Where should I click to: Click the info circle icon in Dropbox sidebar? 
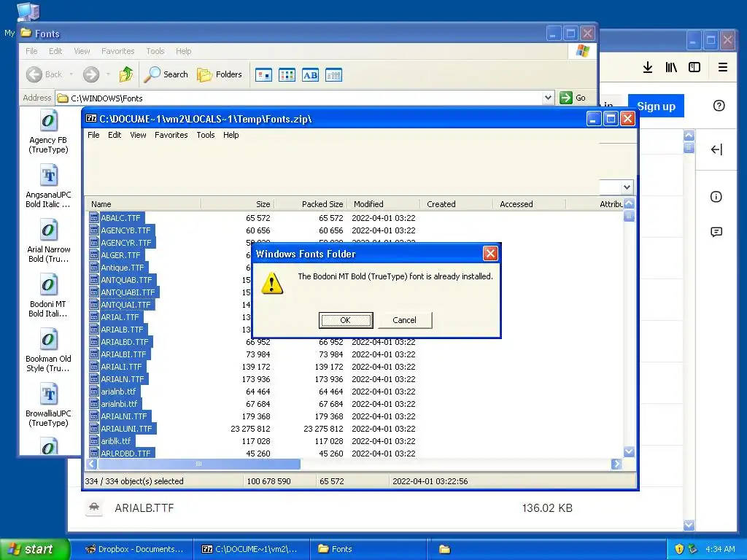coord(716,197)
